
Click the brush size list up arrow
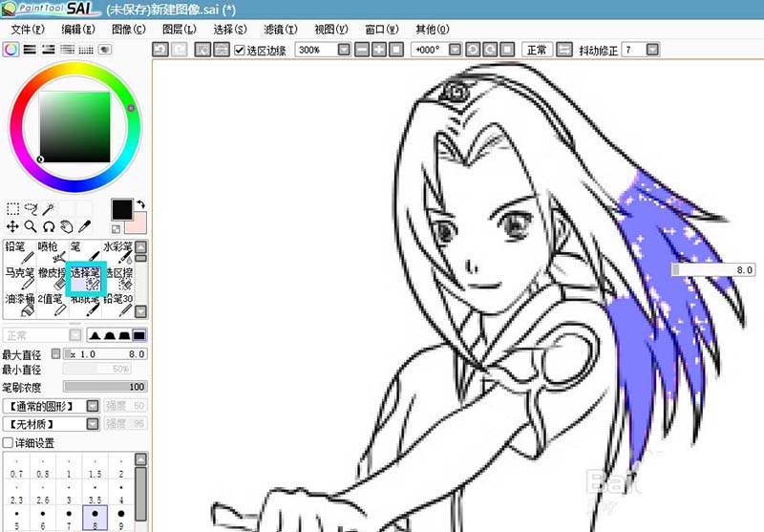140,459
